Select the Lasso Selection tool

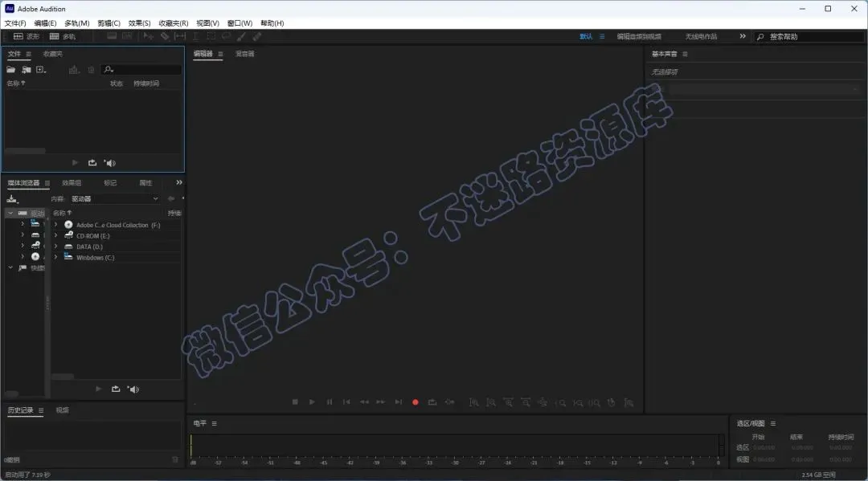click(x=227, y=36)
